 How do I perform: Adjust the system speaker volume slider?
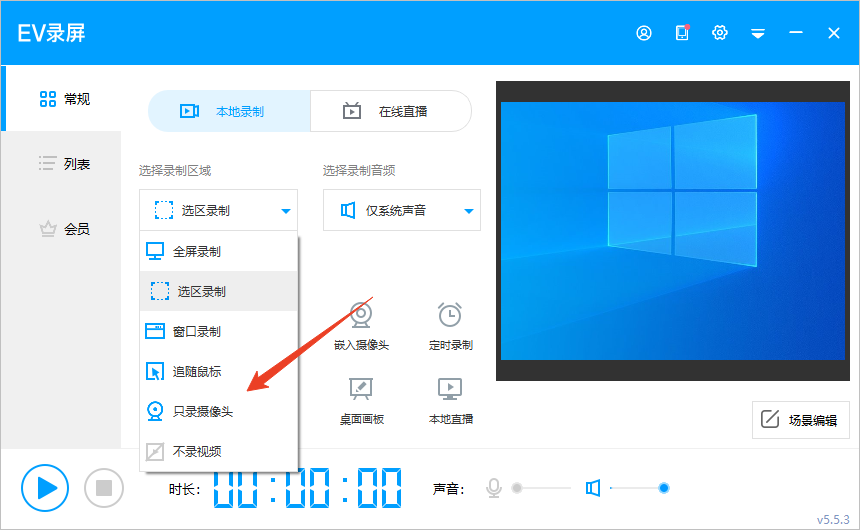(640, 488)
